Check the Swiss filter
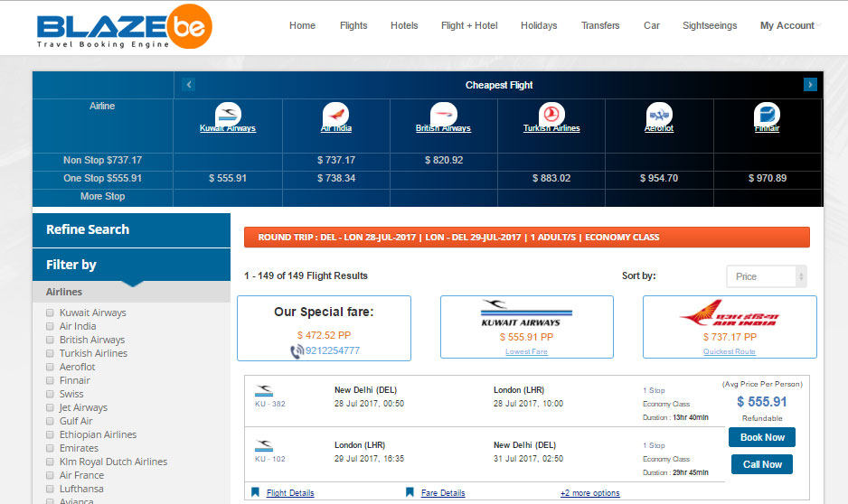This screenshot has height=504, width=848. pyautogui.click(x=50, y=394)
